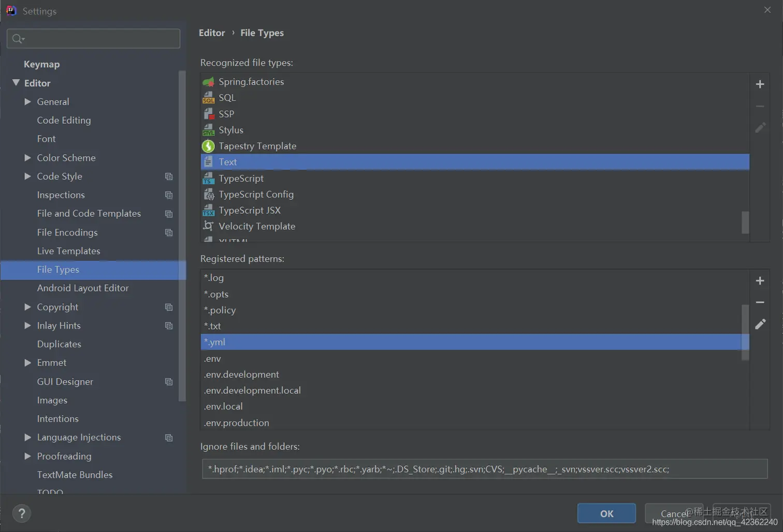Add a new registered pattern
Image resolution: width=783 pixels, height=532 pixels.
point(760,280)
